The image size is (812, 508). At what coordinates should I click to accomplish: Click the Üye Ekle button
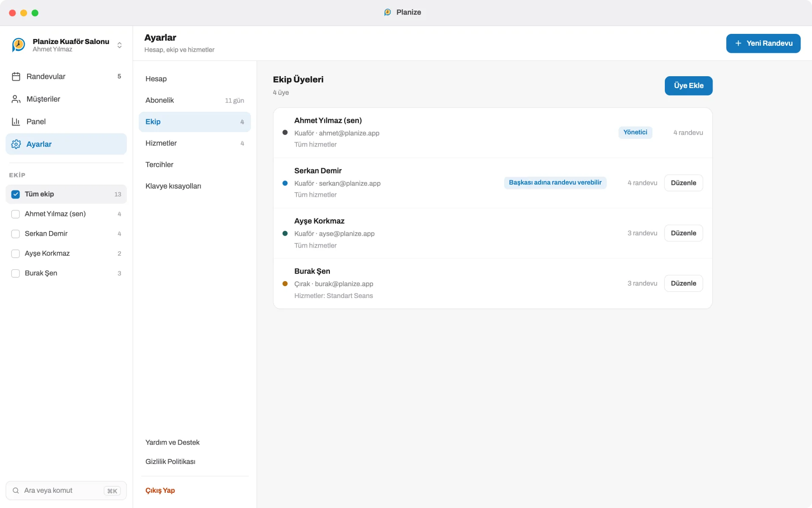(x=689, y=86)
